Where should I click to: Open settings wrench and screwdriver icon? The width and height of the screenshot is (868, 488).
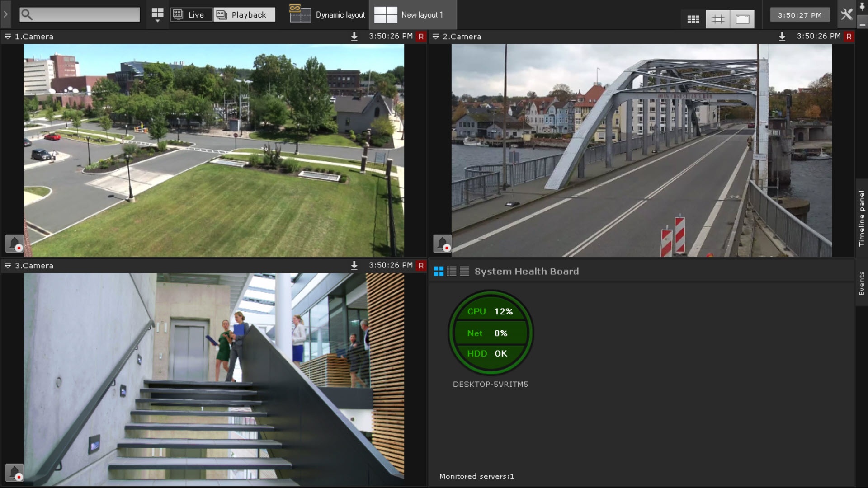tap(846, 14)
